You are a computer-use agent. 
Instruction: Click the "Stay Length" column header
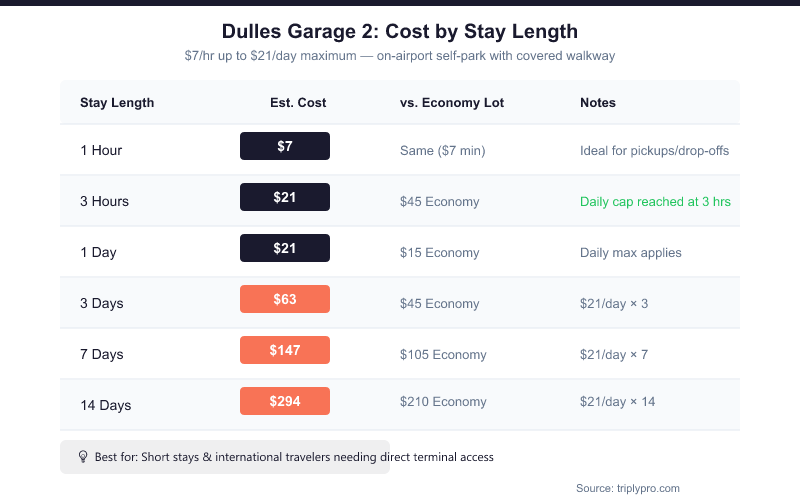pos(117,103)
